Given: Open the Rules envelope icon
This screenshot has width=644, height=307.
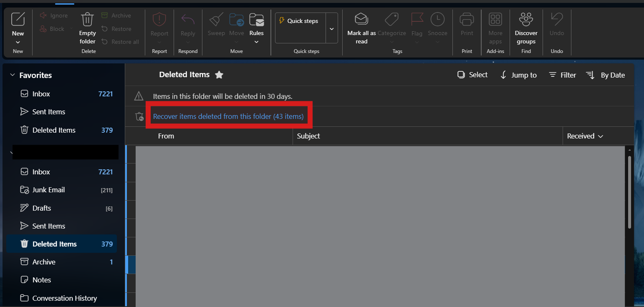Looking at the screenshot, I should click(x=256, y=20).
